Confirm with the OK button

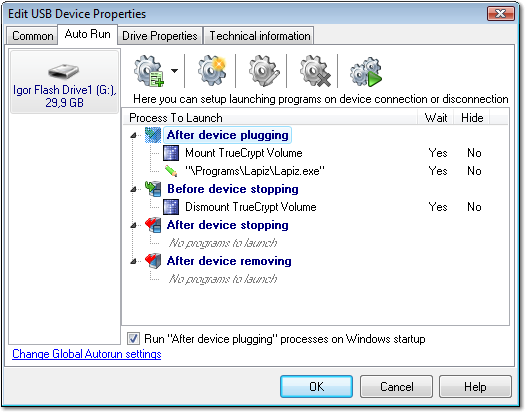316,387
